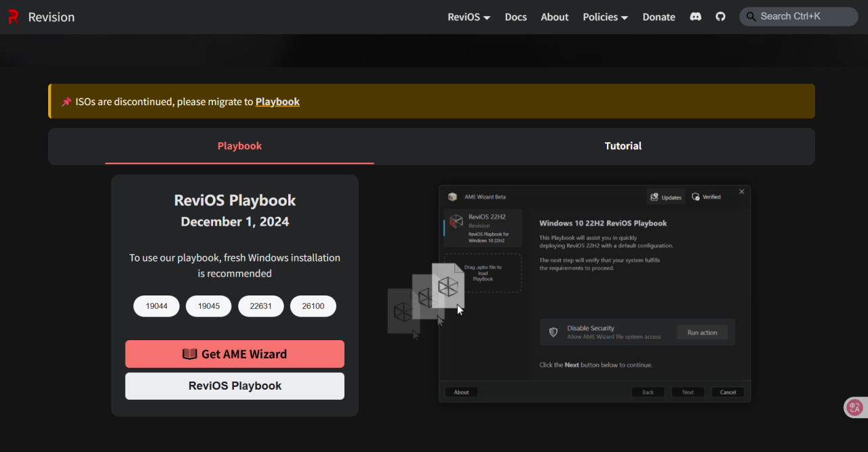
Task: Go to the Donate page
Action: (x=658, y=17)
